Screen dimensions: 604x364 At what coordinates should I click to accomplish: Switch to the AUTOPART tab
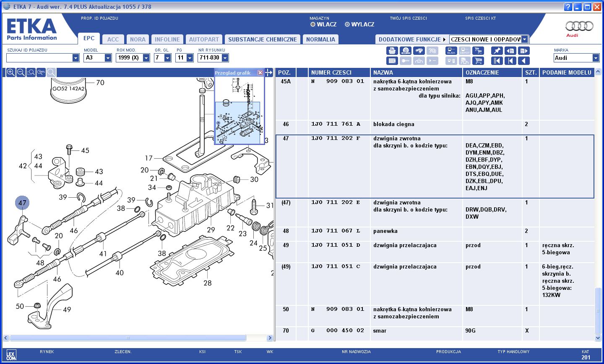(x=204, y=39)
